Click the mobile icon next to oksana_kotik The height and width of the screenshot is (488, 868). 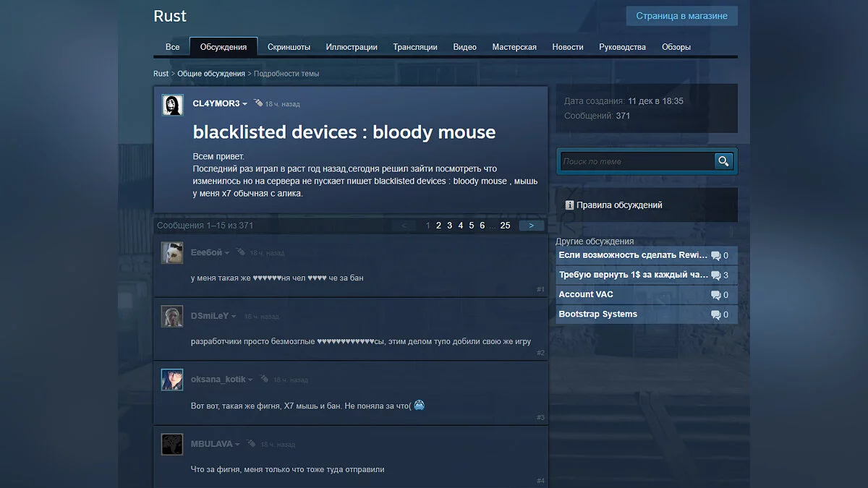(x=264, y=379)
